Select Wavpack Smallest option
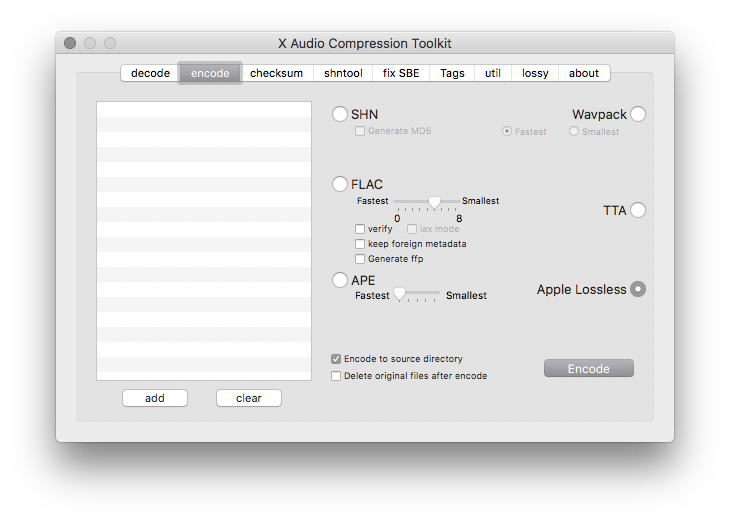The image size is (730, 522). 574,131
